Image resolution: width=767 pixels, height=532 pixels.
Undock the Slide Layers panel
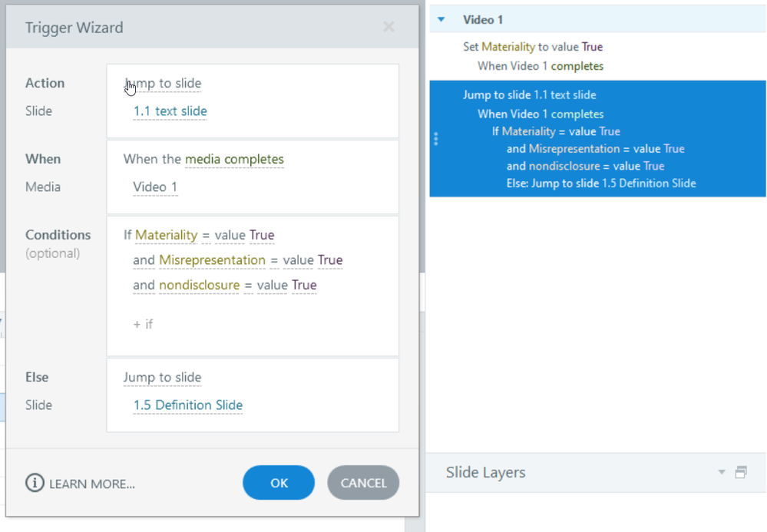tap(741, 472)
